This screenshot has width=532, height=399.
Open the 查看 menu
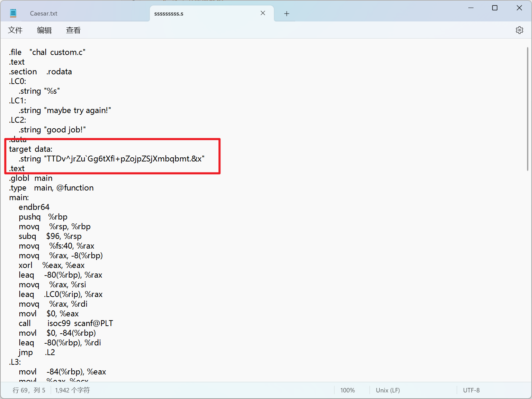click(73, 30)
